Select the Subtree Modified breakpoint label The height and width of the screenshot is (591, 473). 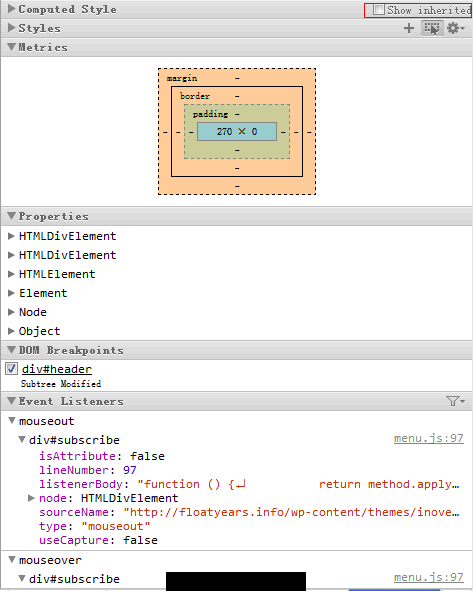pos(61,384)
